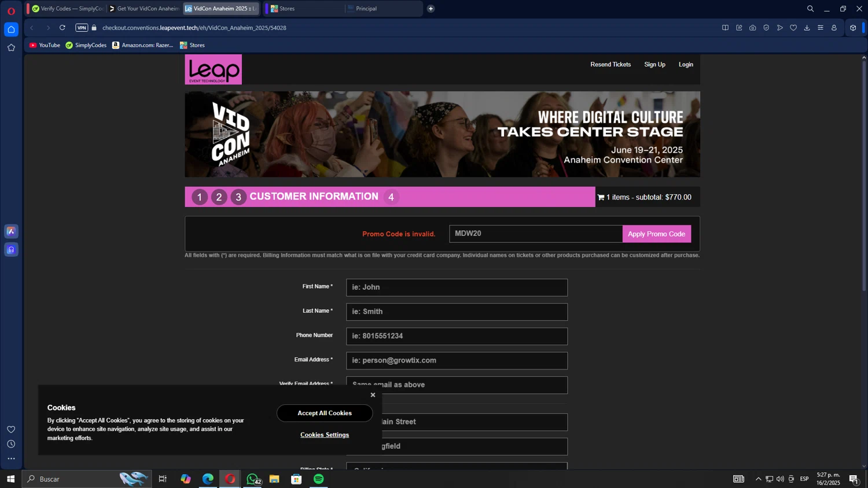Click the promo code field with MDW20
This screenshot has width=868, height=488.
536,234
